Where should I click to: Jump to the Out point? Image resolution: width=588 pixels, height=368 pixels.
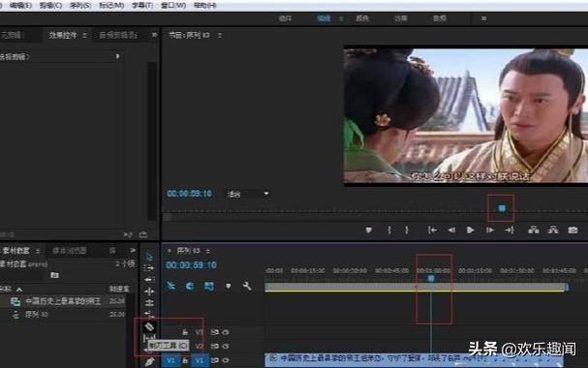coord(510,230)
